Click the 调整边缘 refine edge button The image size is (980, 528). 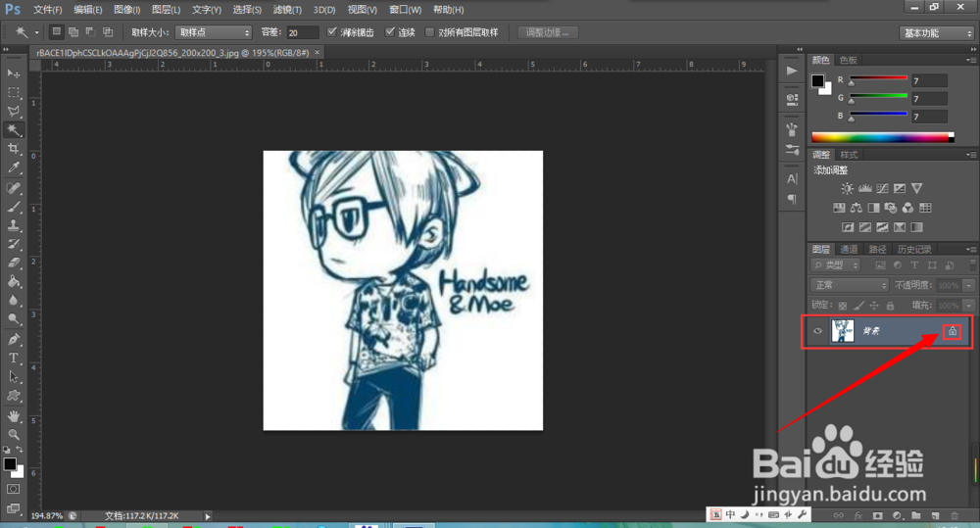click(548, 32)
